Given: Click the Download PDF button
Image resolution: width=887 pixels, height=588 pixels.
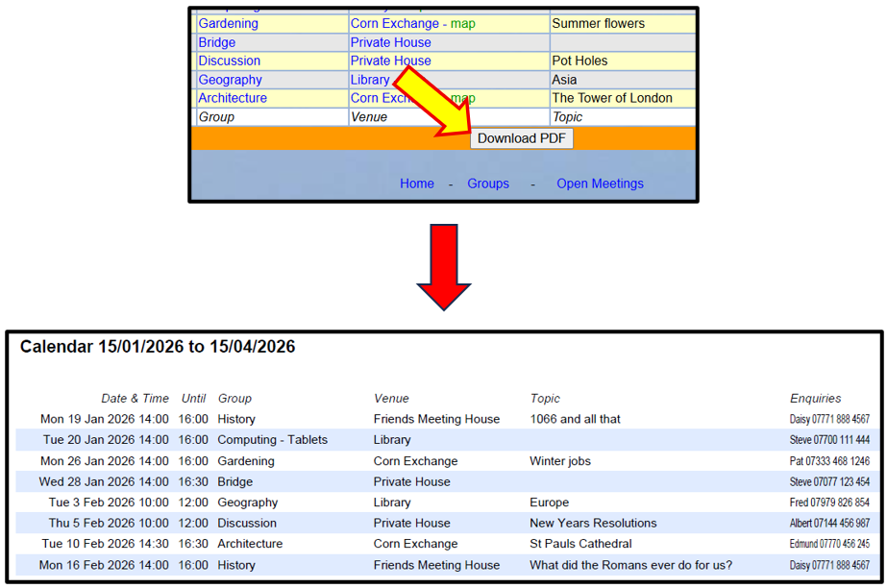Looking at the screenshot, I should pos(522,138).
